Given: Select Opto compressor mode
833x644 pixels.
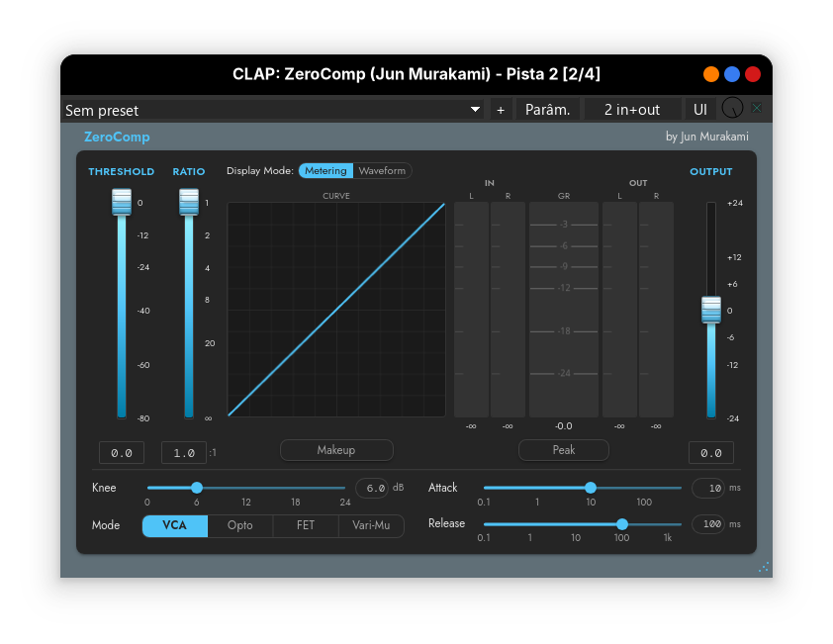Looking at the screenshot, I should click(240, 525).
